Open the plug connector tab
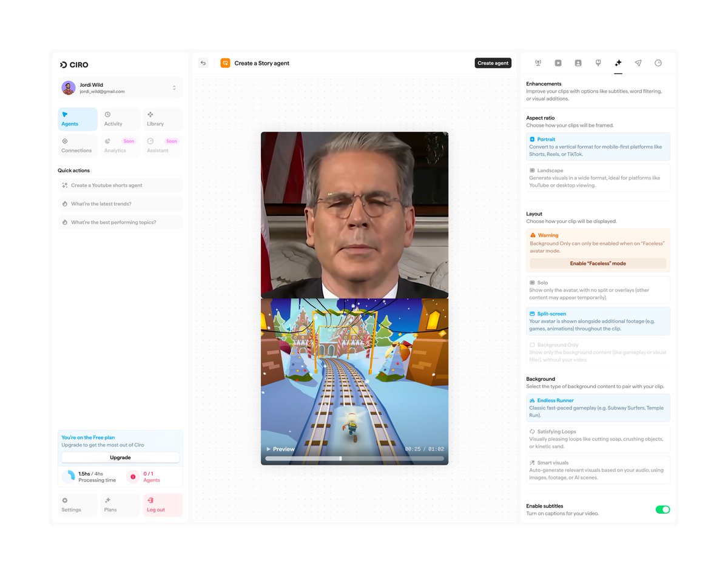 point(598,63)
